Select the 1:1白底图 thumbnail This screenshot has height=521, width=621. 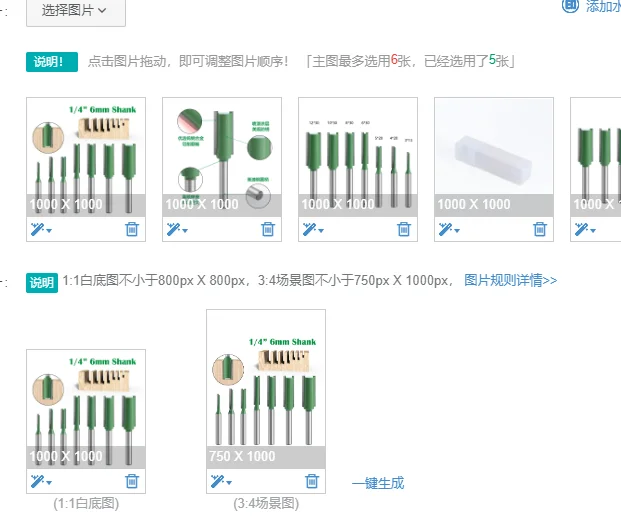pyautogui.click(x=86, y=409)
